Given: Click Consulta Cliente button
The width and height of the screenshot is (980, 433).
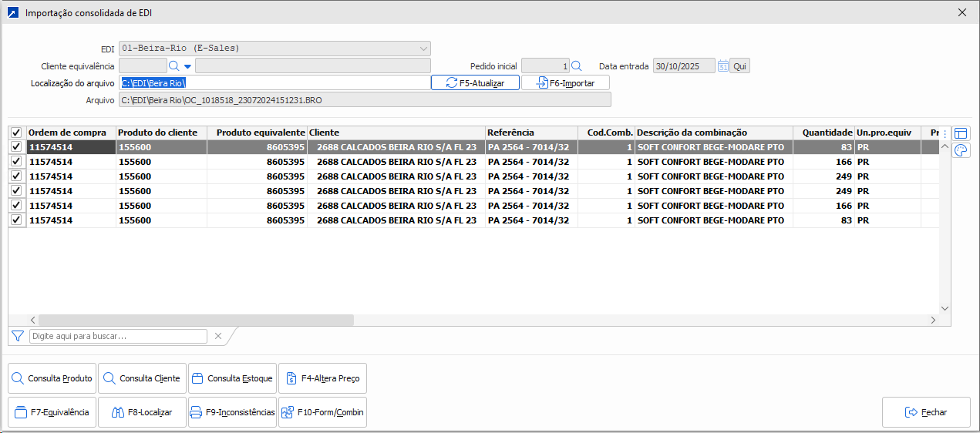Looking at the screenshot, I should [x=142, y=378].
